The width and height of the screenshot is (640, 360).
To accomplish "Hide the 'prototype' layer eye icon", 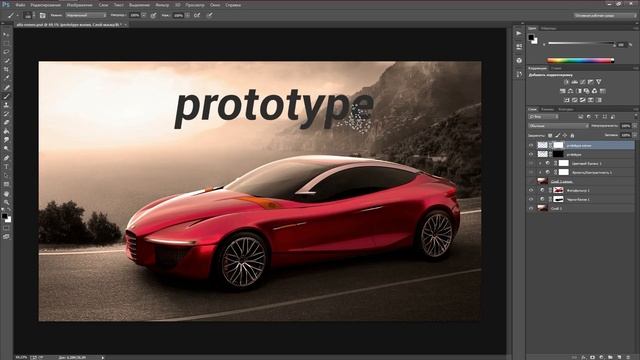I will pos(531,154).
